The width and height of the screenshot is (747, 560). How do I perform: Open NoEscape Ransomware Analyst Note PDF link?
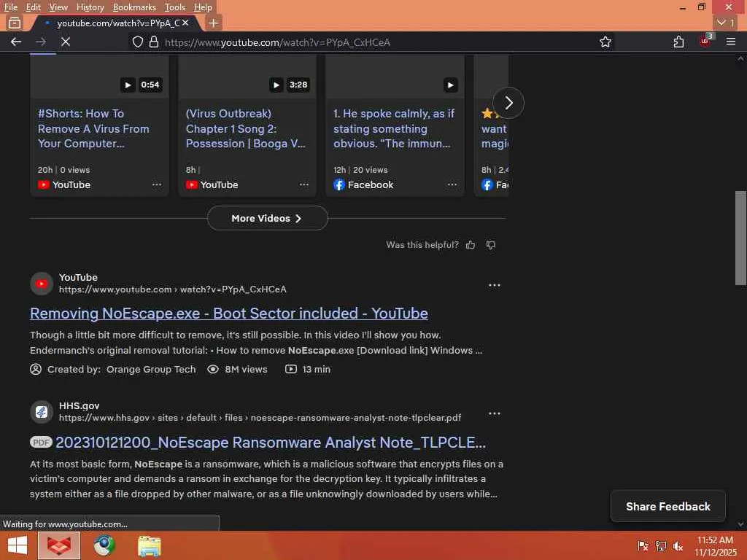(271, 443)
